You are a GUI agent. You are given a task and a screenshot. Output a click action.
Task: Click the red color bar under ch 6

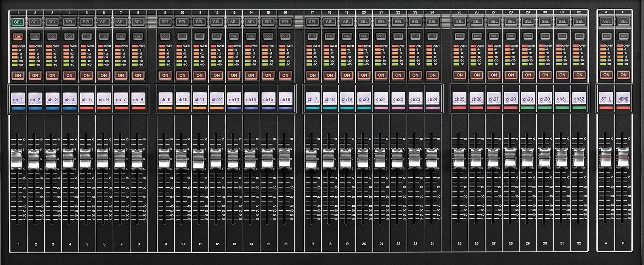[x=104, y=108]
